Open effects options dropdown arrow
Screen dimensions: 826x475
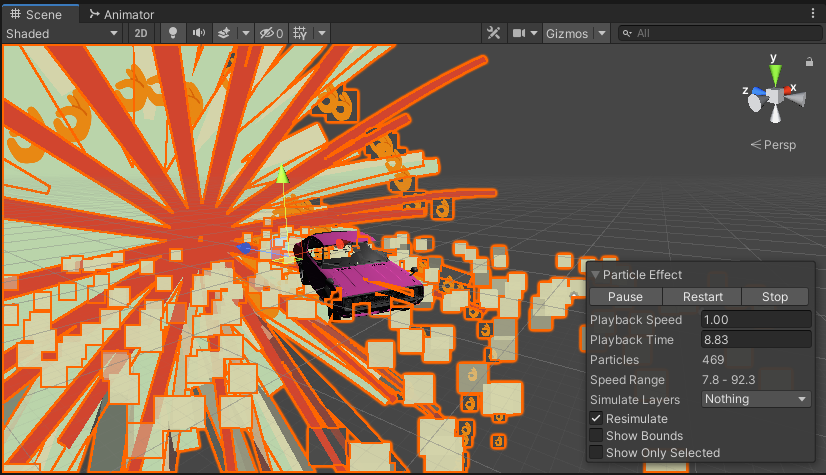pos(245,33)
